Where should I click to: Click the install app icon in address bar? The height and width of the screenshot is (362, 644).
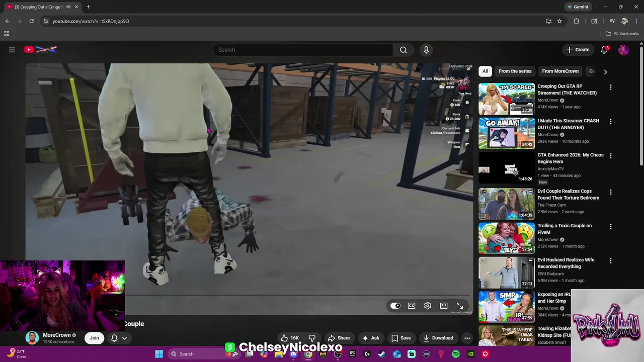548,21
